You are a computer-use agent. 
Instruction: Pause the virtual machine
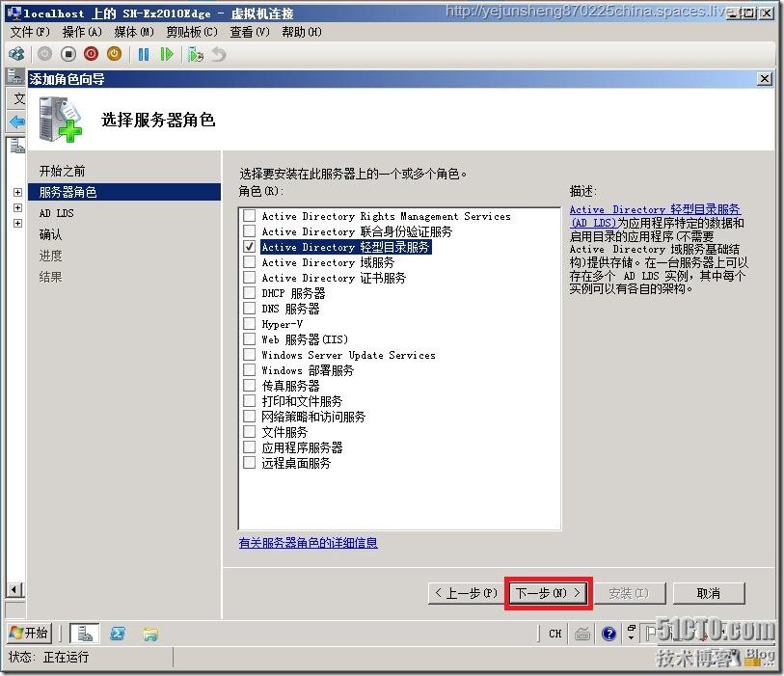pos(144,54)
